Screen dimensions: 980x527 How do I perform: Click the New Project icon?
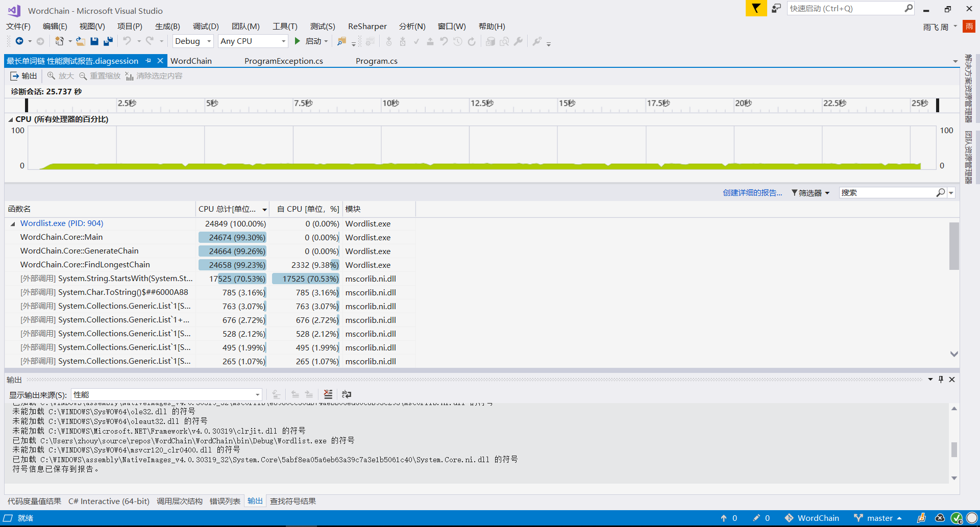coord(60,41)
